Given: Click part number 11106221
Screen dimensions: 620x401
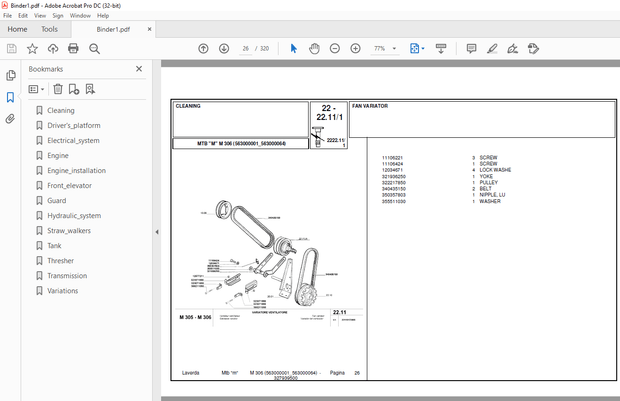Looking at the screenshot, I should (x=392, y=157).
